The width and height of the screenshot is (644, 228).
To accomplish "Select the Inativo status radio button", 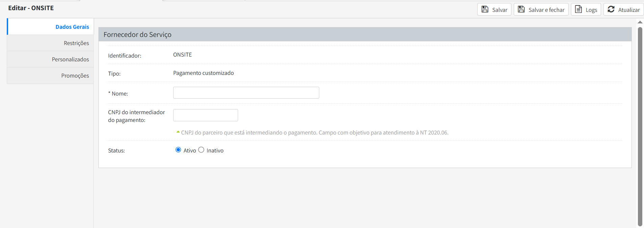I will (x=201, y=150).
